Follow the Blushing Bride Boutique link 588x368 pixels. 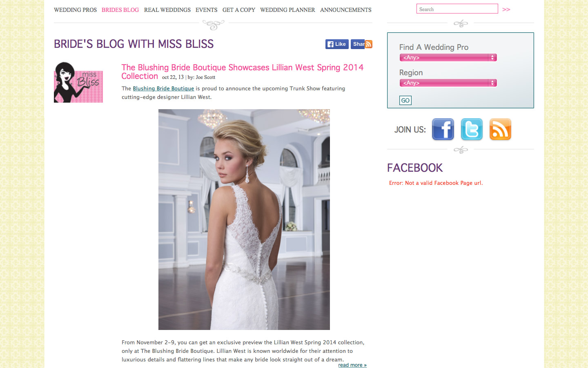[x=163, y=88]
